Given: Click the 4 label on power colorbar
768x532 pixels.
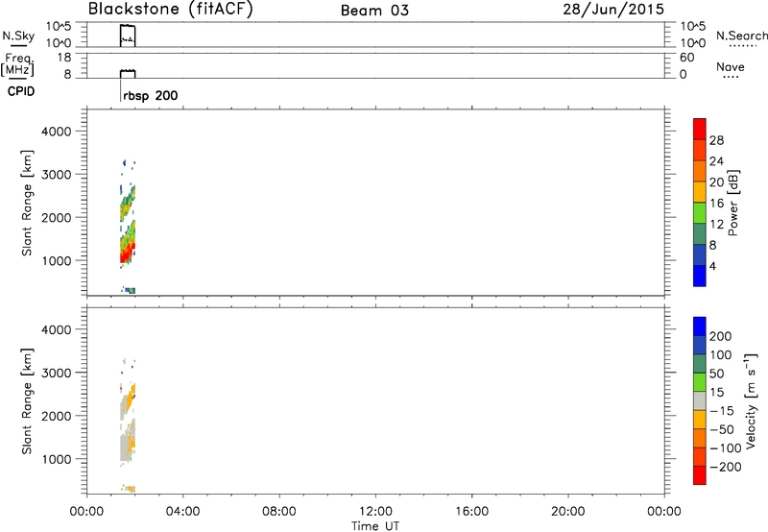Looking at the screenshot, I should tap(712, 266).
